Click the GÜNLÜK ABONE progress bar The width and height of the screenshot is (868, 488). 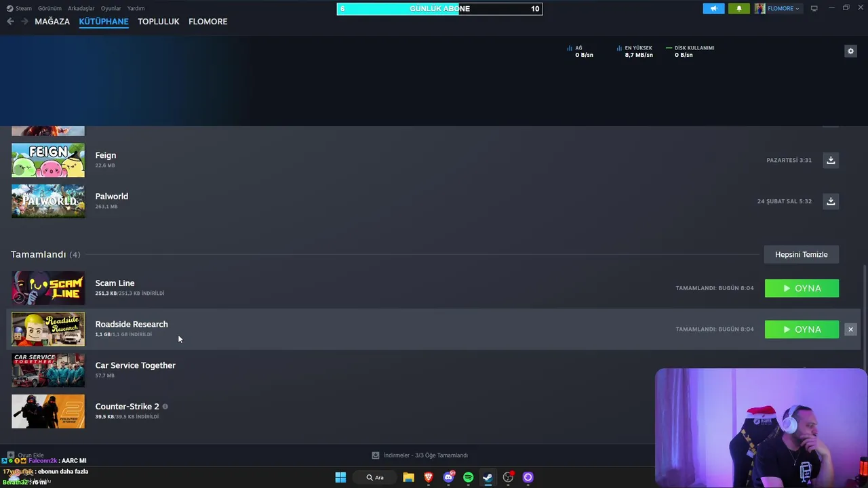(439, 9)
